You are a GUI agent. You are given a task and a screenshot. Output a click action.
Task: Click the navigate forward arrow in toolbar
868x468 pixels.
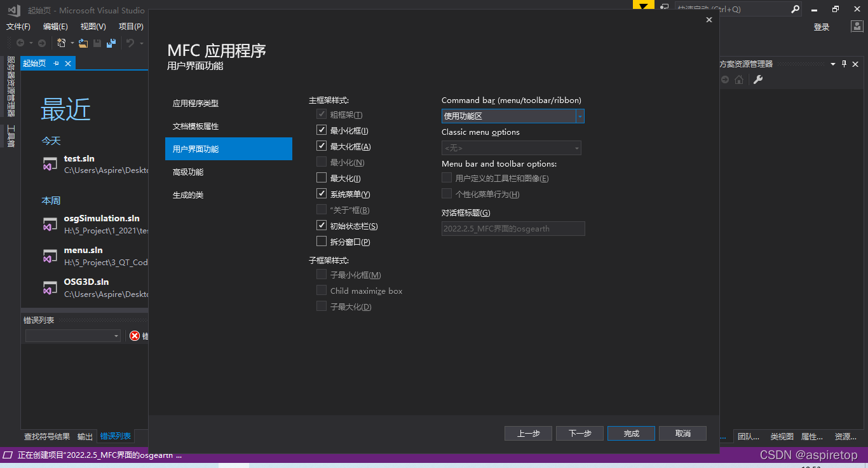pos(42,43)
